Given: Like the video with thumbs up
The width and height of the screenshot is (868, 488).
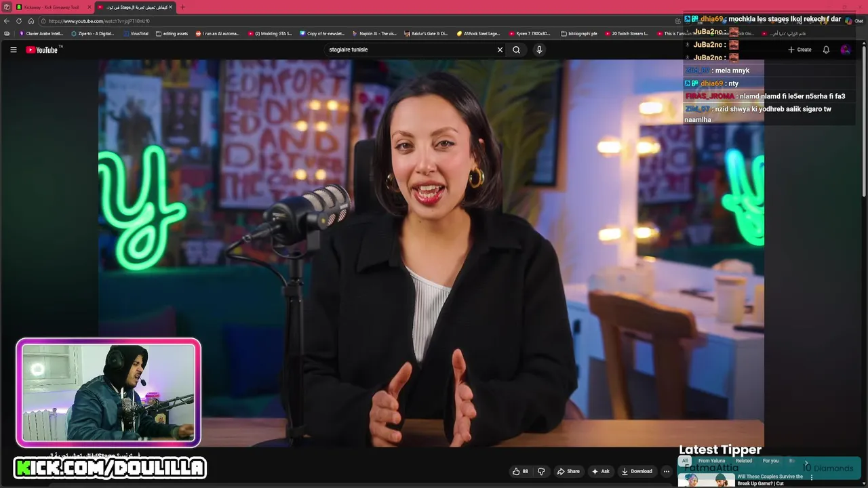Looking at the screenshot, I should click(520, 471).
